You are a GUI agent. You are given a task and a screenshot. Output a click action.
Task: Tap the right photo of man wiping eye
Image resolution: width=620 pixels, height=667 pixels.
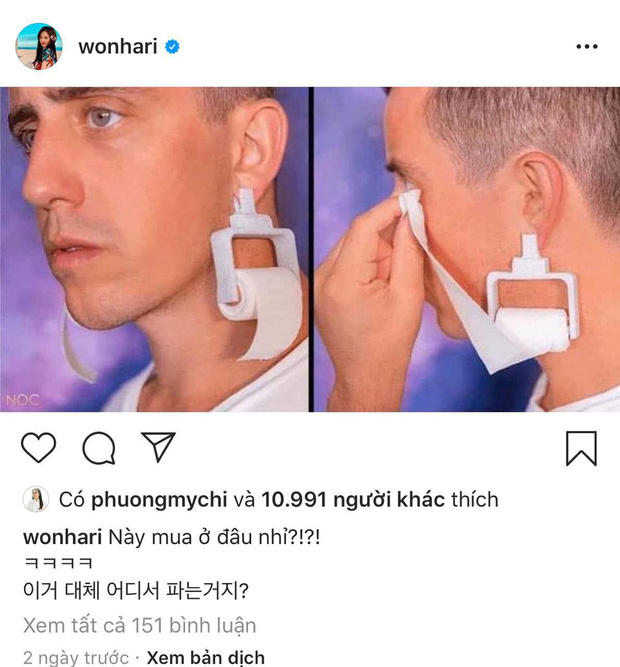(x=467, y=249)
